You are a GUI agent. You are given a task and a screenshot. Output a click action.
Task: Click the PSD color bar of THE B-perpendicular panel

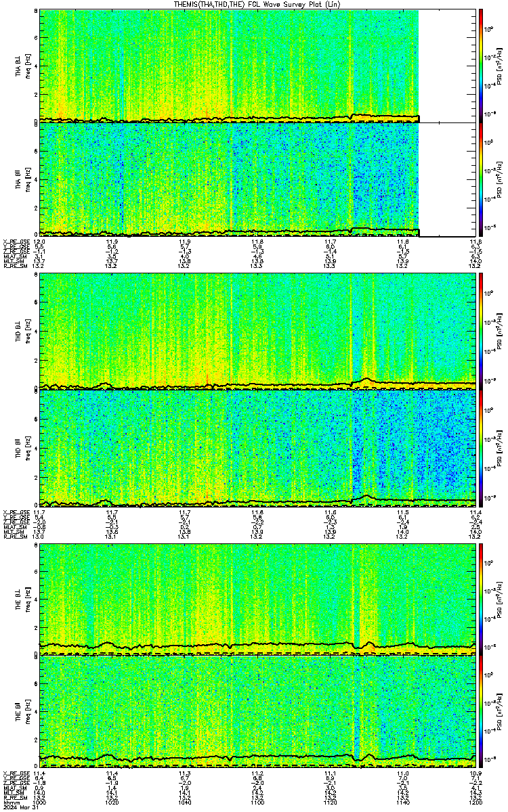(x=480, y=599)
